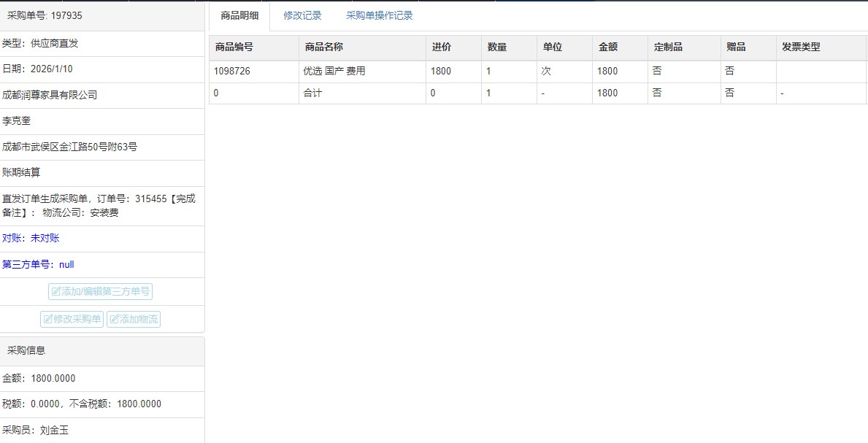Screen dimensions: 868x443
Task: Click the 优选 国产 费用 product name
Action: (x=334, y=71)
